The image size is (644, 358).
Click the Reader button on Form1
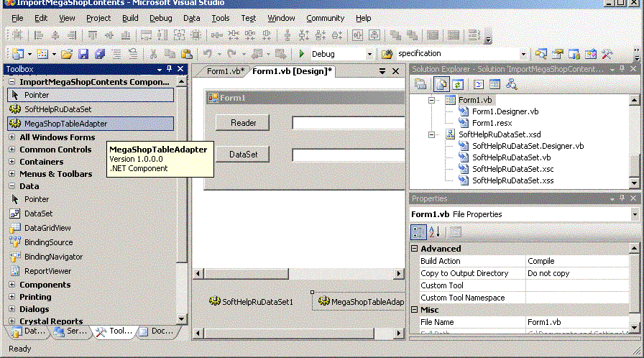click(x=243, y=123)
